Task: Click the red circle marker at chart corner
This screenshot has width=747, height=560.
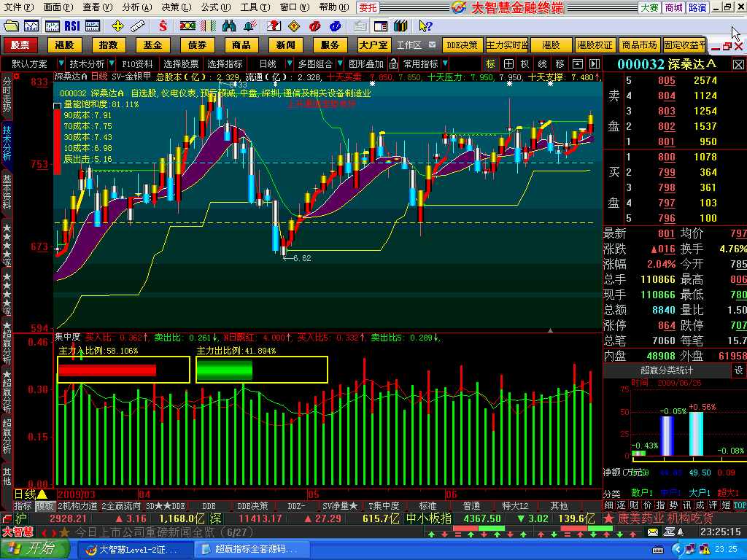Action: [x=18, y=76]
